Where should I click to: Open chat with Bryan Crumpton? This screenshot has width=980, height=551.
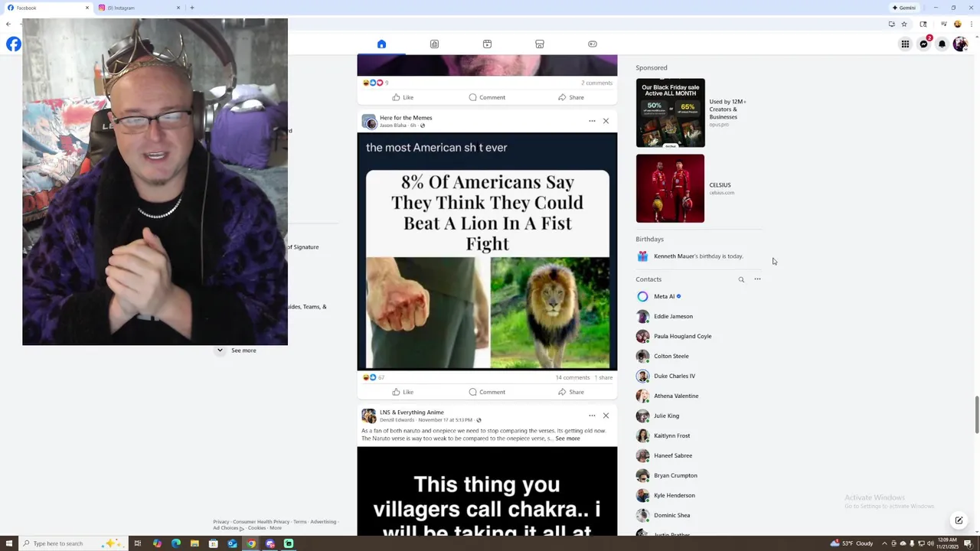667,475
